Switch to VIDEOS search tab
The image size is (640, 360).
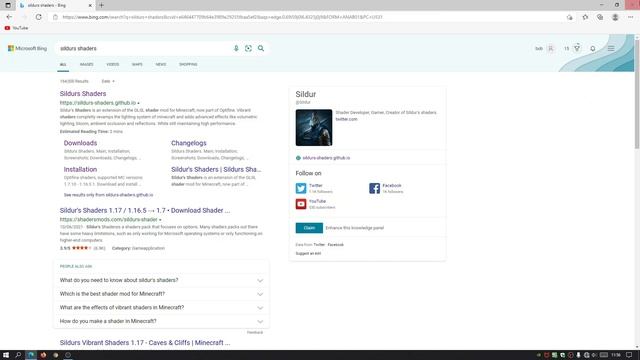coord(113,64)
